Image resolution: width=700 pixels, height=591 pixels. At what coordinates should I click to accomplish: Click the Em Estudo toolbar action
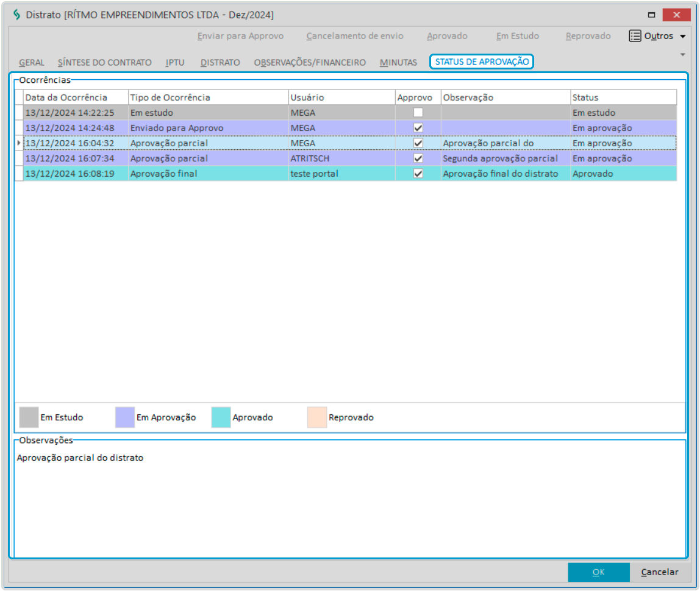(518, 36)
